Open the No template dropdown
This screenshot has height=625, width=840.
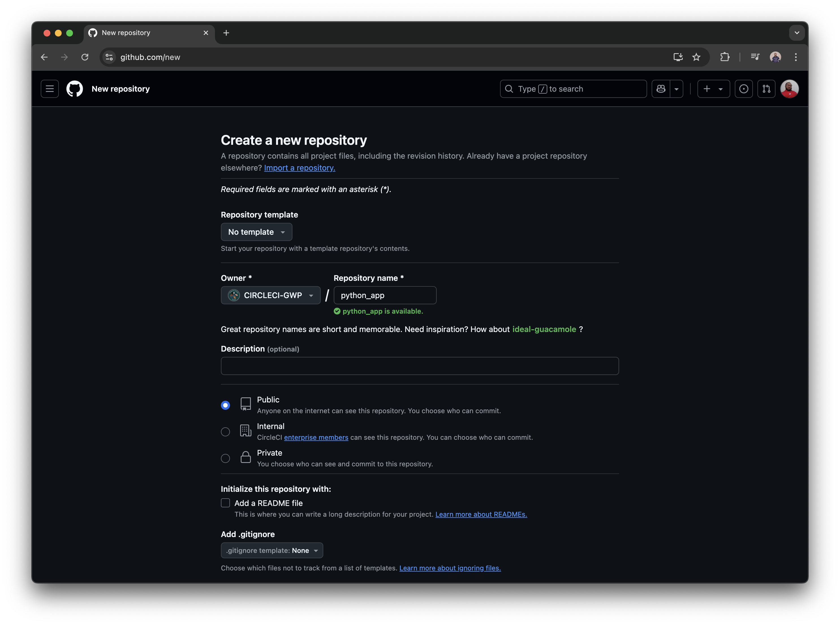256,232
